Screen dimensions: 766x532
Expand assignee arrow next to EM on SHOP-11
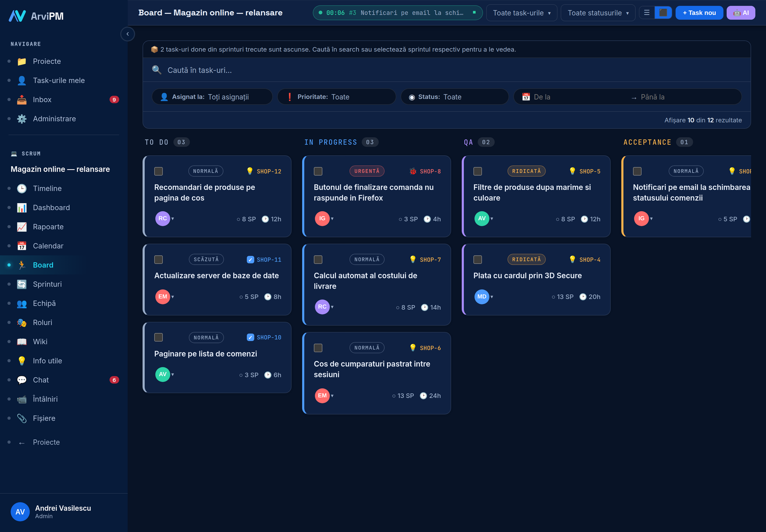(173, 297)
